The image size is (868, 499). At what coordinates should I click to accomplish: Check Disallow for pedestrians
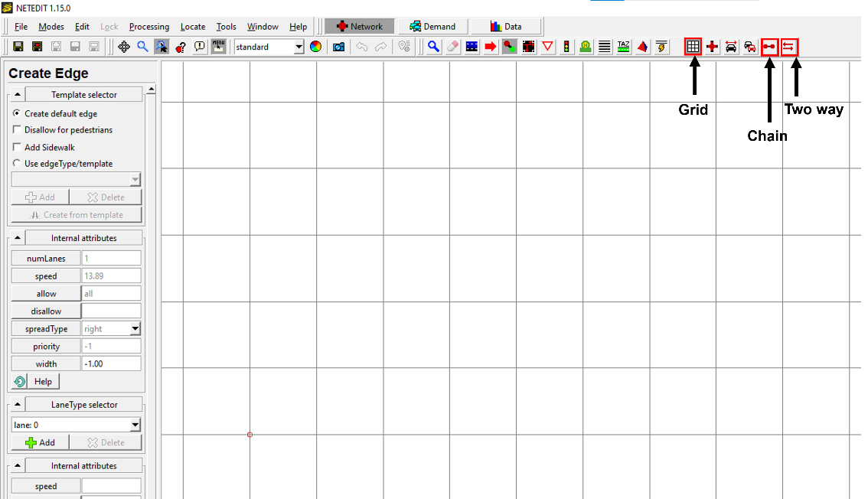coord(17,130)
